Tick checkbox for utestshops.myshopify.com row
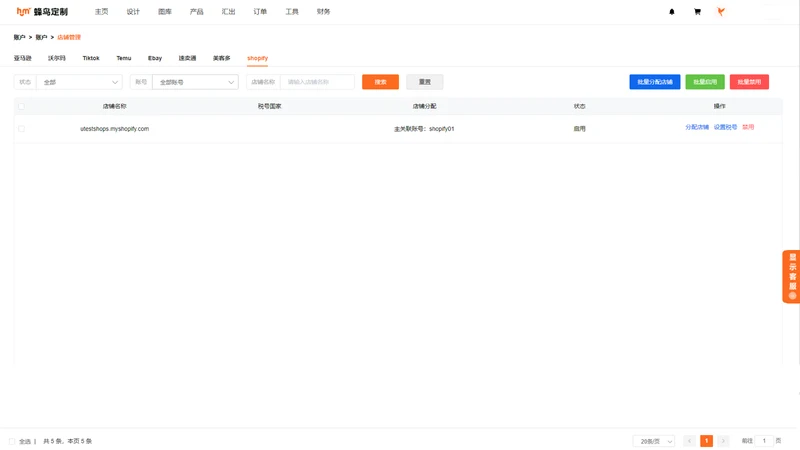Image resolution: width=800 pixels, height=450 pixels. (21, 129)
